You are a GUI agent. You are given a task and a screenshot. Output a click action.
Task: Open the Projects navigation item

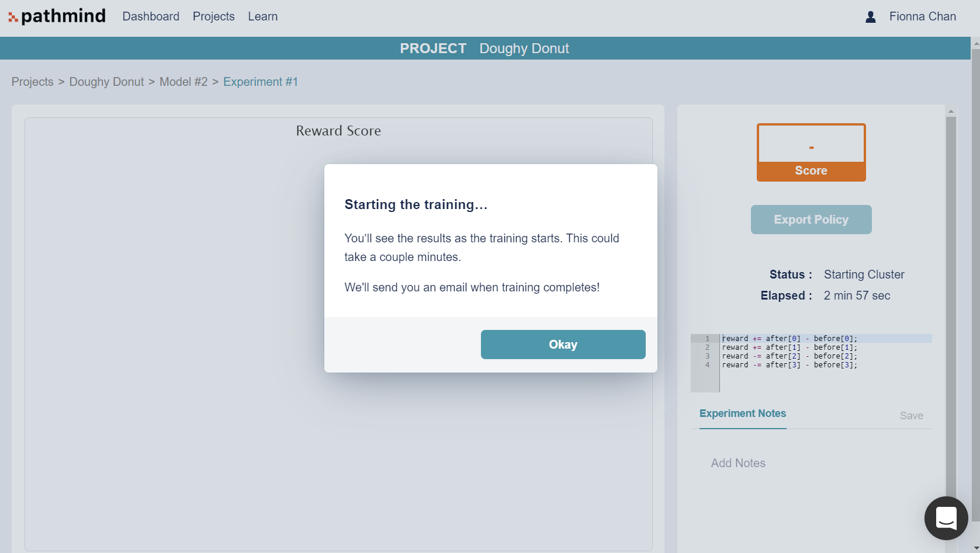coord(213,16)
